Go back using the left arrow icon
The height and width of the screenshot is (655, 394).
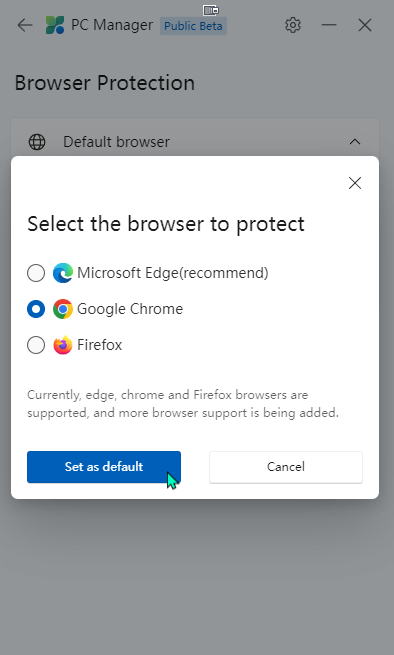(25, 25)
